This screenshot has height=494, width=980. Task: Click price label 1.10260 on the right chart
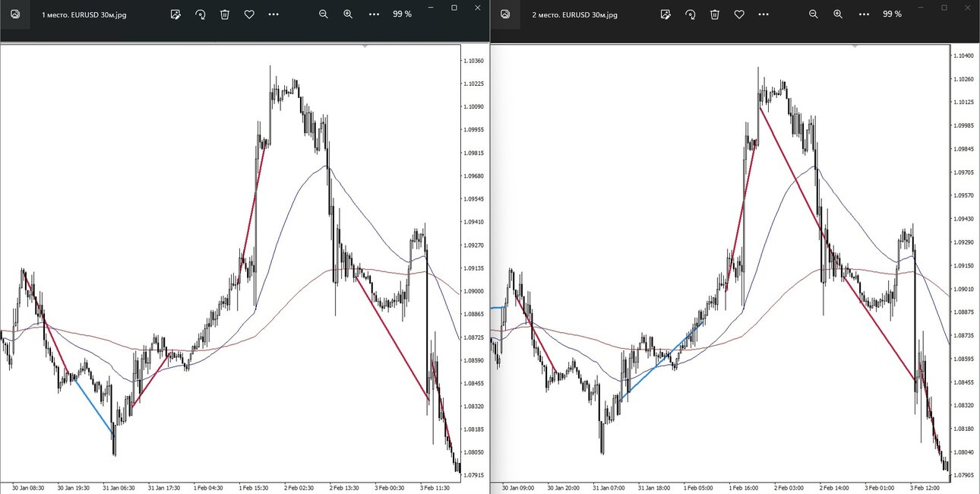pyautogui.click(x=964, y=79)
